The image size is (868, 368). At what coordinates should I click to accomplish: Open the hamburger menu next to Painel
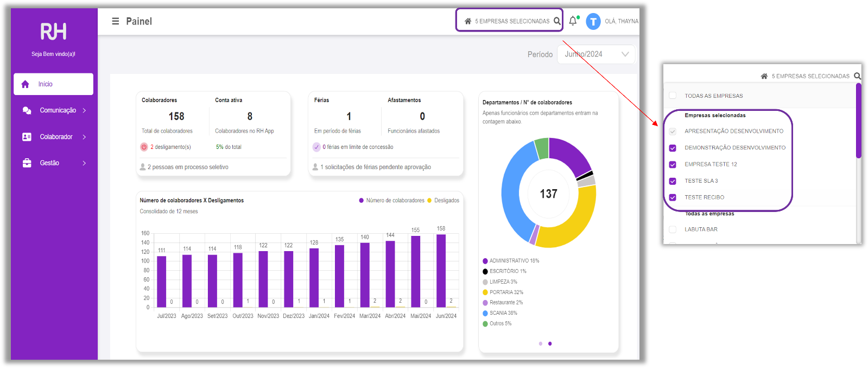(115, 21)
